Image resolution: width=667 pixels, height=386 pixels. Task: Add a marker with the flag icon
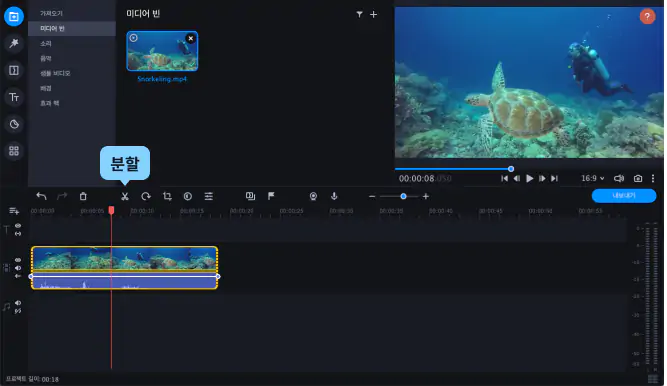(x=271, y=196)
